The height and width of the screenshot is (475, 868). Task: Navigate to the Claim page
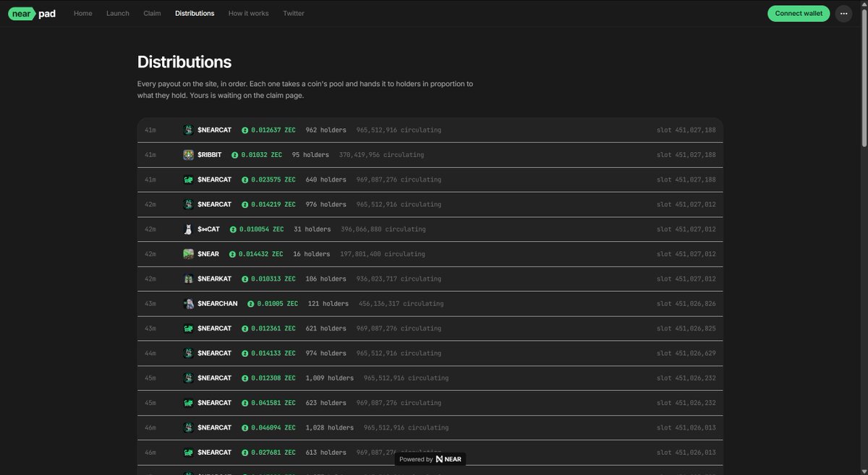tap(153, 13)
